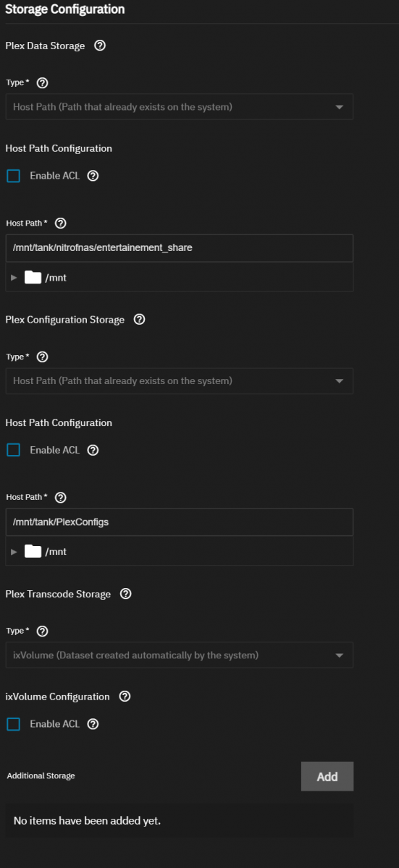Viewport: 399px width, 868px height.
Task: Enable ACL for ixVolume Configuration
Action: (13, 724)
